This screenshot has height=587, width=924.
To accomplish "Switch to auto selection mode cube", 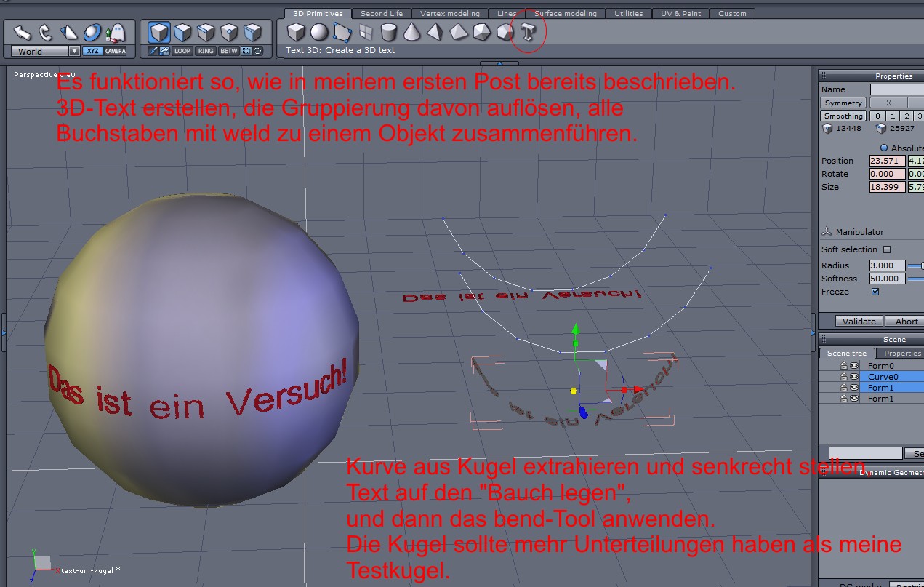I will 253,32.
